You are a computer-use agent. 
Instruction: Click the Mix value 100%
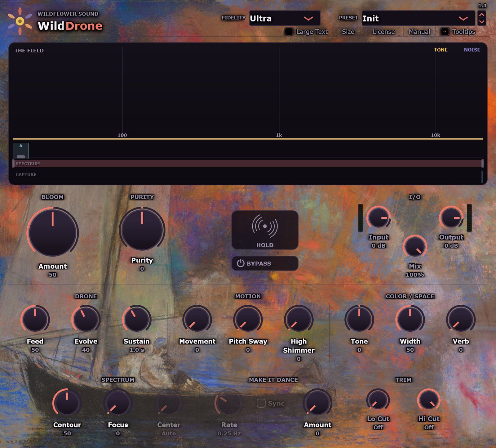coord(415,275)
